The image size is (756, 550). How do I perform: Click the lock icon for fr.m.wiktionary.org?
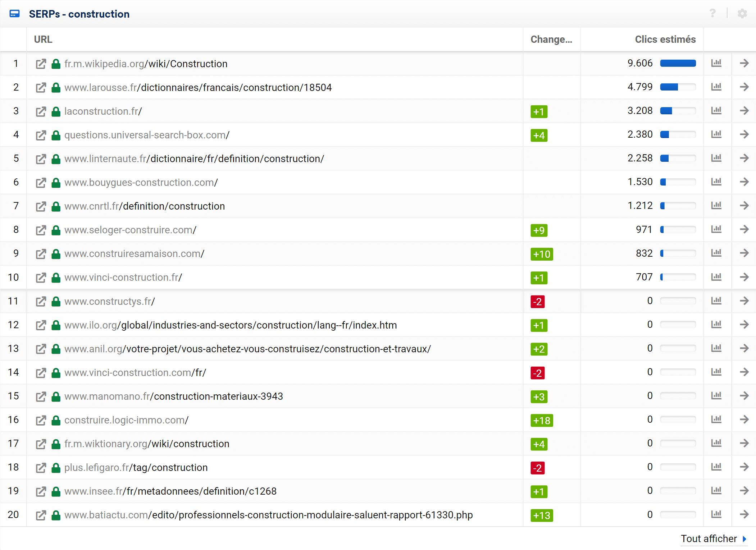[x=56, y=444]
